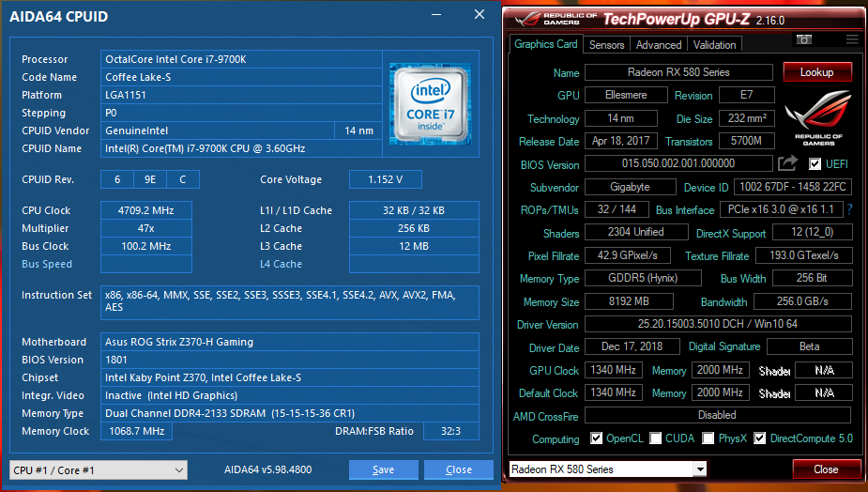Click the GPU Name field Radeon RX 580 Series

pyautogui.click(x=678, y=72)
